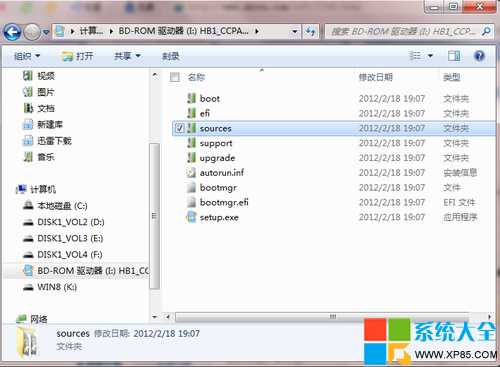The width and height of the screenshot is (500, 367).
Task: Toggle the preview pane icon
Action: [x=454, y=56]
